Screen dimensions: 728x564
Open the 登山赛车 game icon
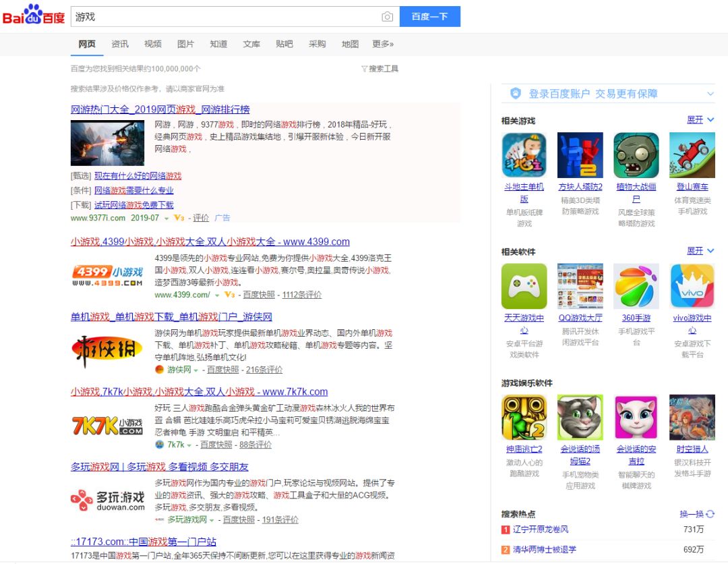692,155
